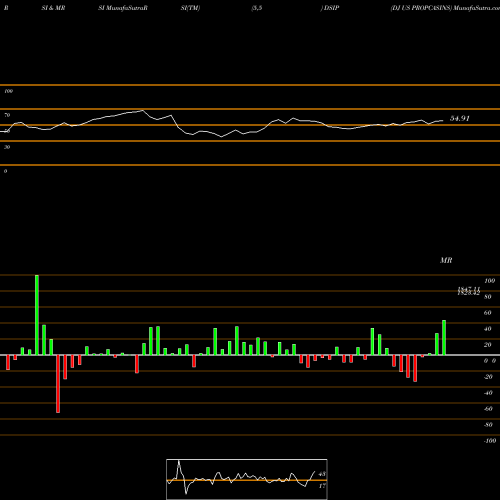Click the -100 label on MR axis
Viewport: 500px width, 500px height.
490,441
